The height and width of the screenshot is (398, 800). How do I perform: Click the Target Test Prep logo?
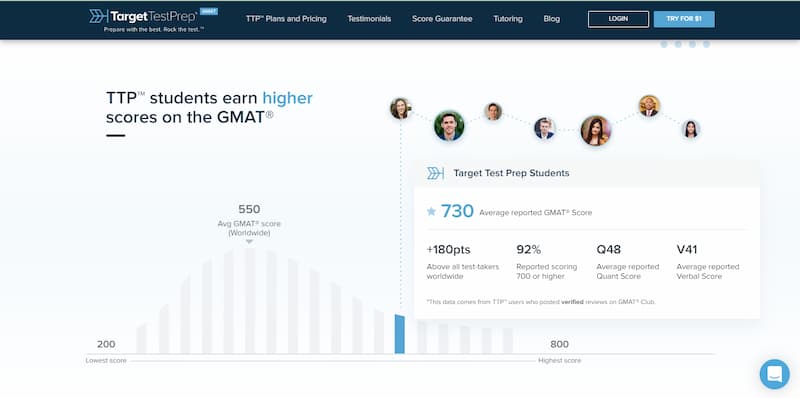pos(143,16)
